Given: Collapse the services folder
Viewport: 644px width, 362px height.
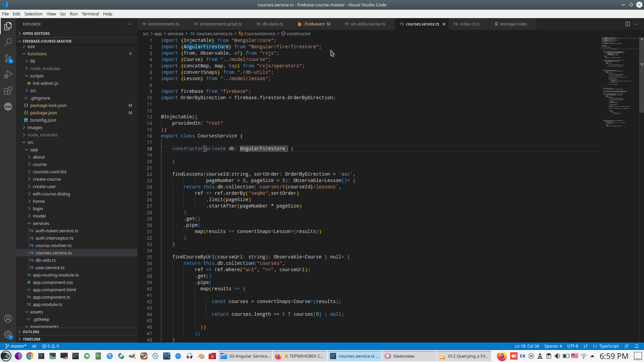Looking at the screenshot, I should [41, 223].
